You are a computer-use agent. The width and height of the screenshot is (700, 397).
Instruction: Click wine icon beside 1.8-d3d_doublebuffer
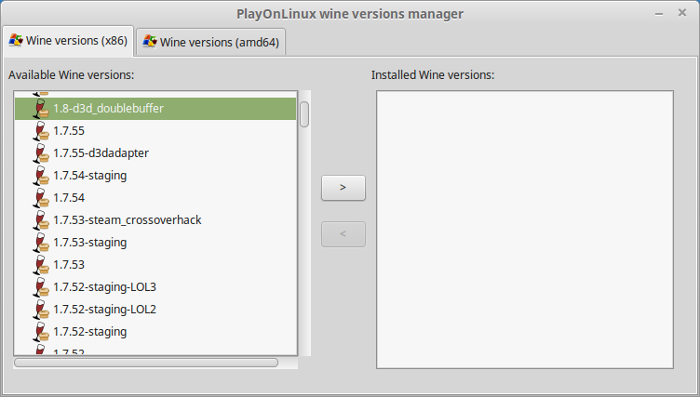[x=41, y=109]
